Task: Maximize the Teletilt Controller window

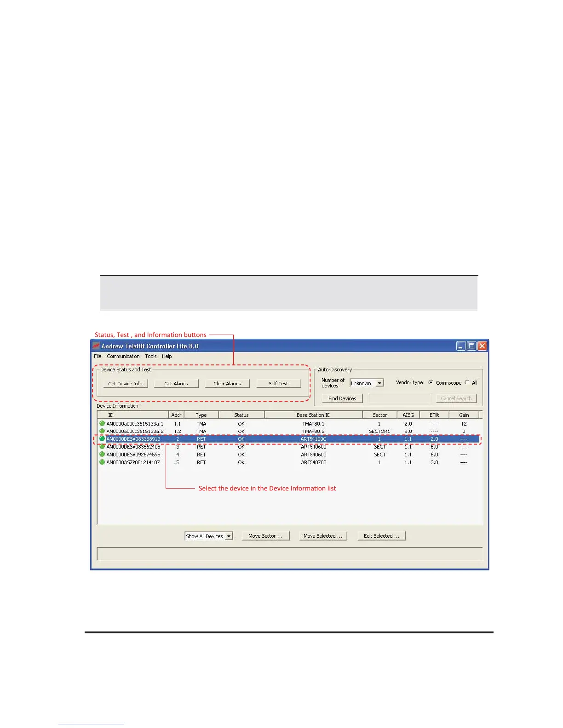Action: [471, 346]
